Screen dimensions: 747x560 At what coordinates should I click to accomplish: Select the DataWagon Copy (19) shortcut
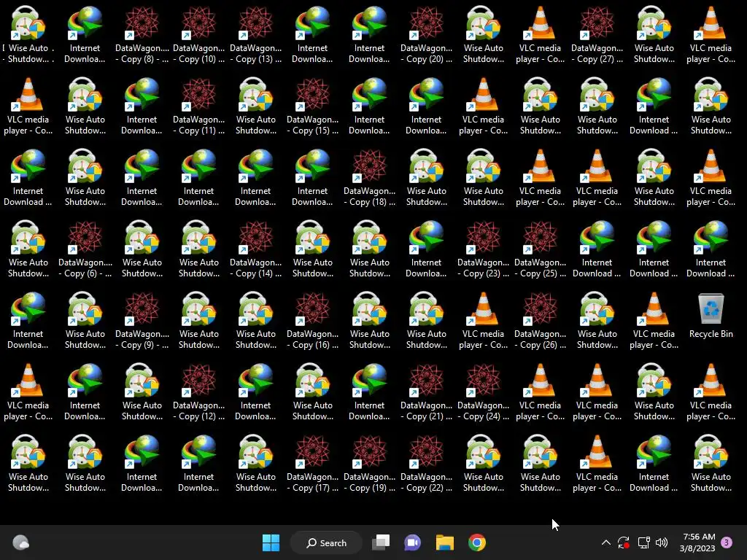[x=370, y=463]
